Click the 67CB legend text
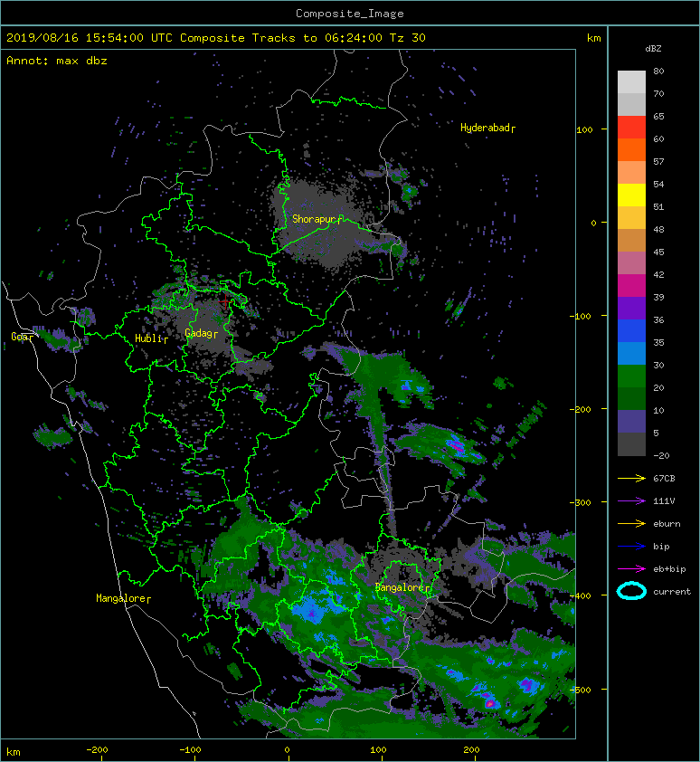Screen dimensions: 700x762 (664, 478)
